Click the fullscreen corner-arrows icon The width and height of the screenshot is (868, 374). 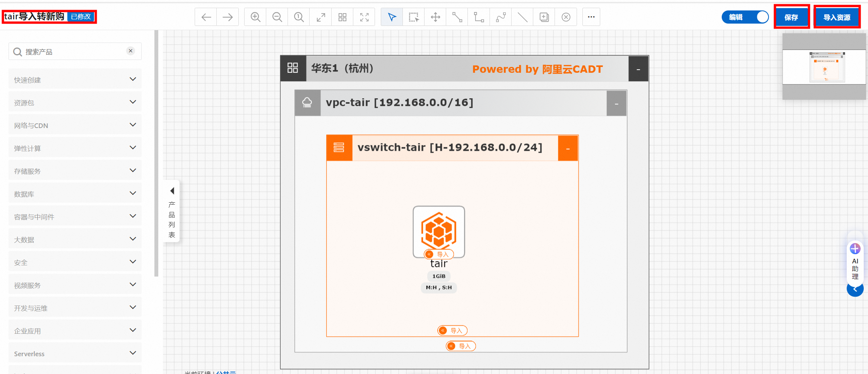(x=364, y=17)
